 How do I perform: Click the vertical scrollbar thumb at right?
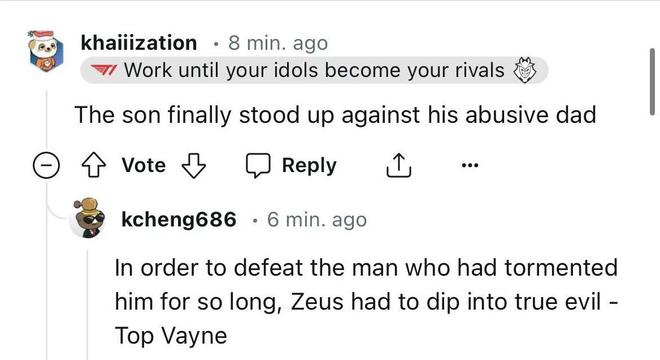tap(652, 81)
